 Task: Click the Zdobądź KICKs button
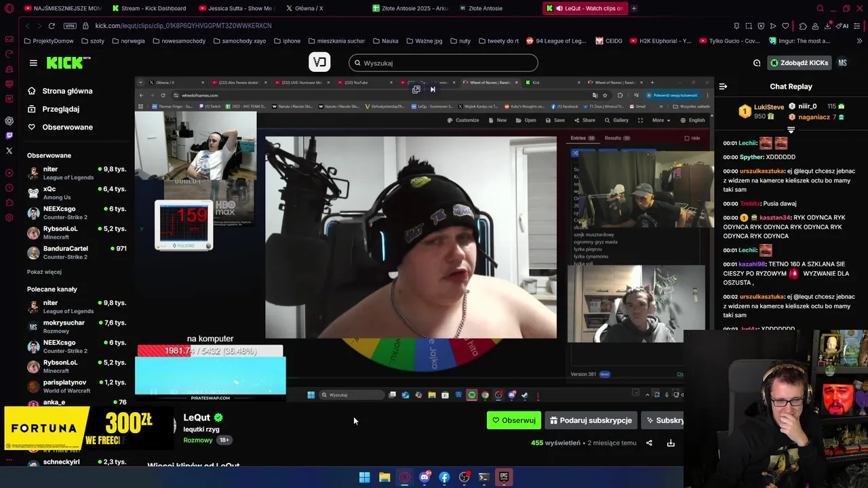click(x=799, y=63)
